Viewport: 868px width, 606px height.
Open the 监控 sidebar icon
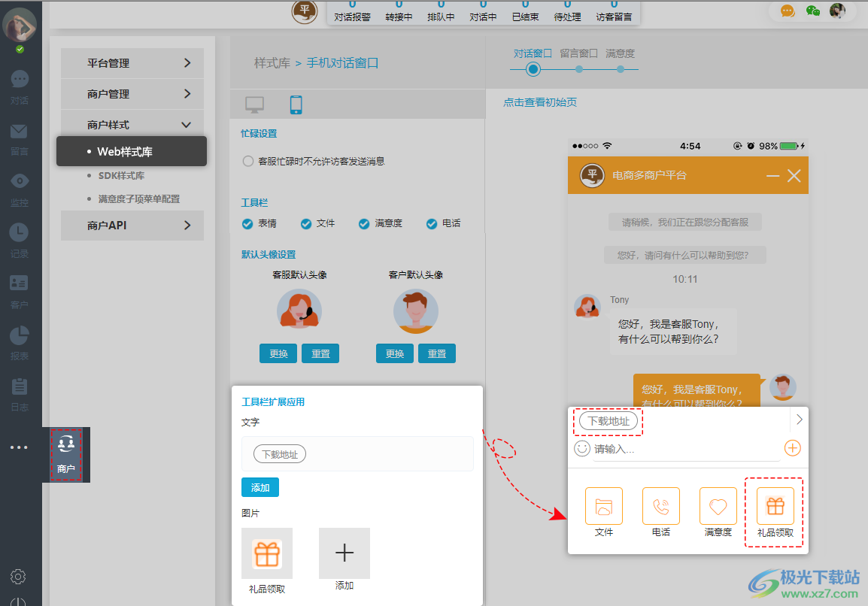(x=20, y=180)
